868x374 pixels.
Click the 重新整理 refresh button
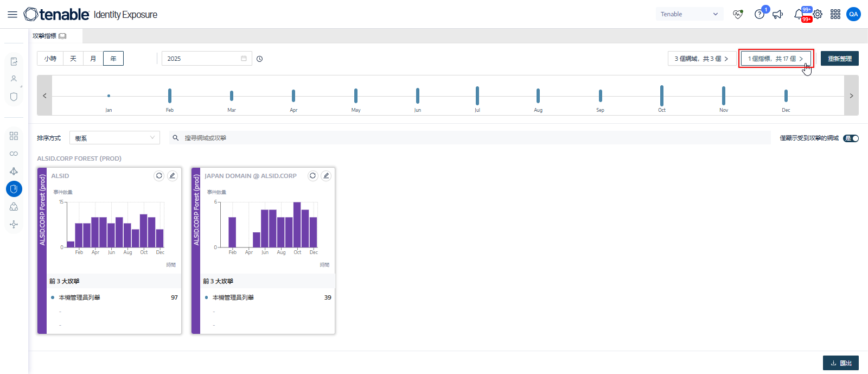[x=839, y=59]
